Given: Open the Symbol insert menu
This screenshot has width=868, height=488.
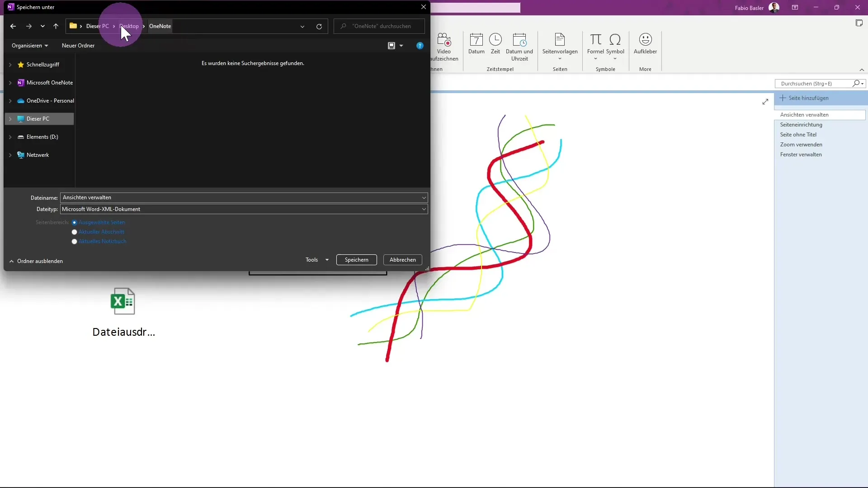Looking at the screenshot, I should pyautogui.click(x=615, y=47).
